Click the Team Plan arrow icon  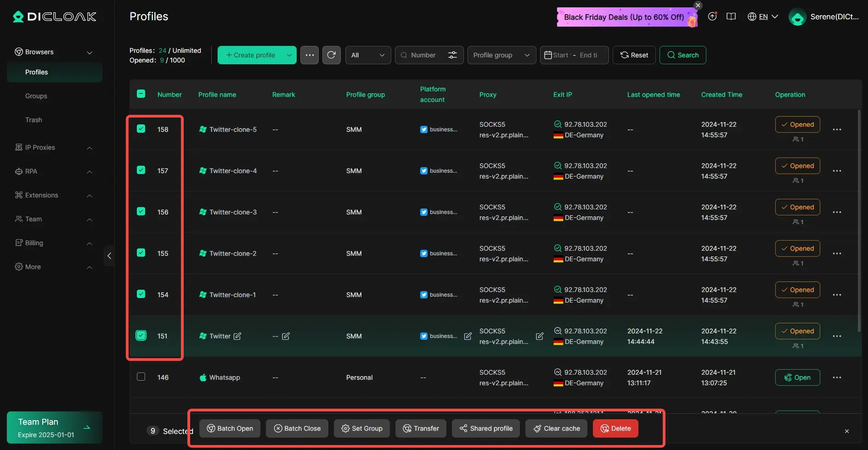pyautogui.click(x=87, y=427)
